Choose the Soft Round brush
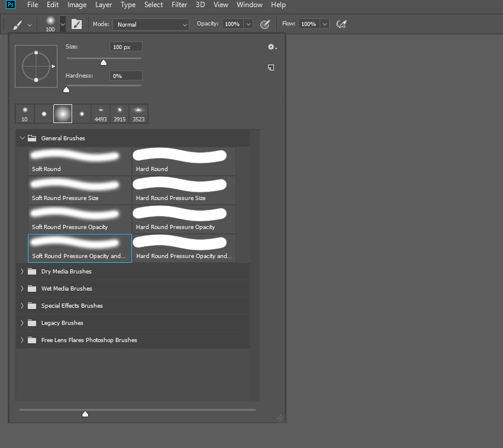This screenshot has width=503, height=448. click(80, 162)
